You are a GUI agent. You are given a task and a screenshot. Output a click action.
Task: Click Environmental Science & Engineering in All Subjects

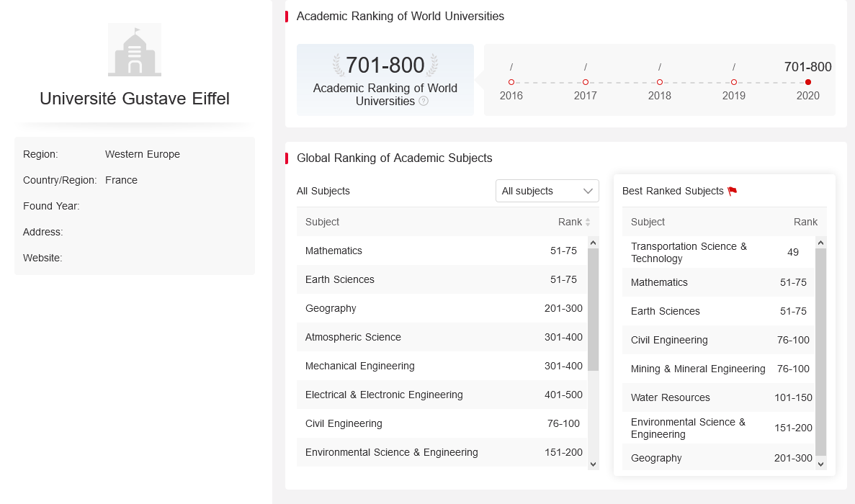(x=392, y=452)
